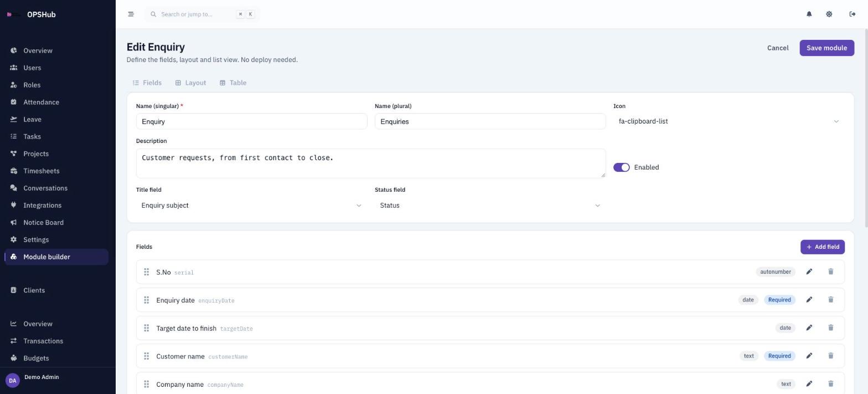Image resolution: width=868 pixels, height=394 pixels.
Task: Click the Name (plural) input
Action: point(490,121)
